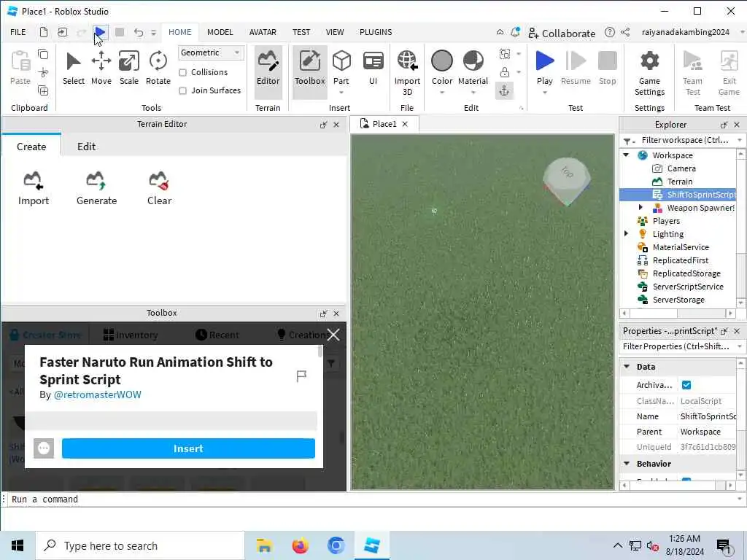Click the Clear terrain icon

(x=159, y=189)
